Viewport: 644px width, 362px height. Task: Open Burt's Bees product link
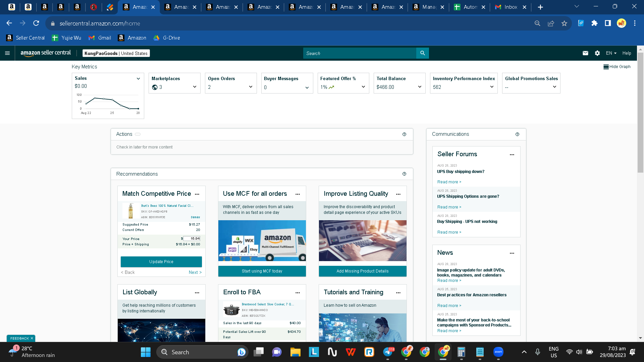pyautogui.click(x=167, y=206)
